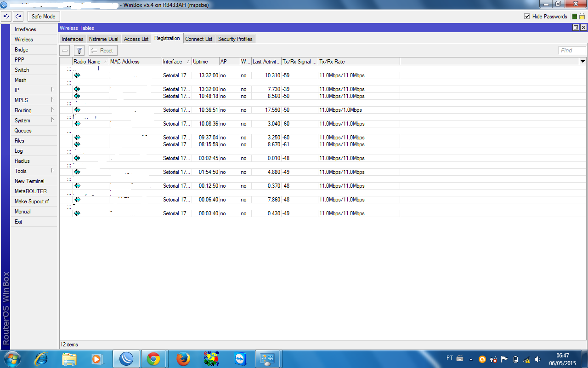Select the client icon with signal -59
588x368 pixels.
[x=77, y=75]
